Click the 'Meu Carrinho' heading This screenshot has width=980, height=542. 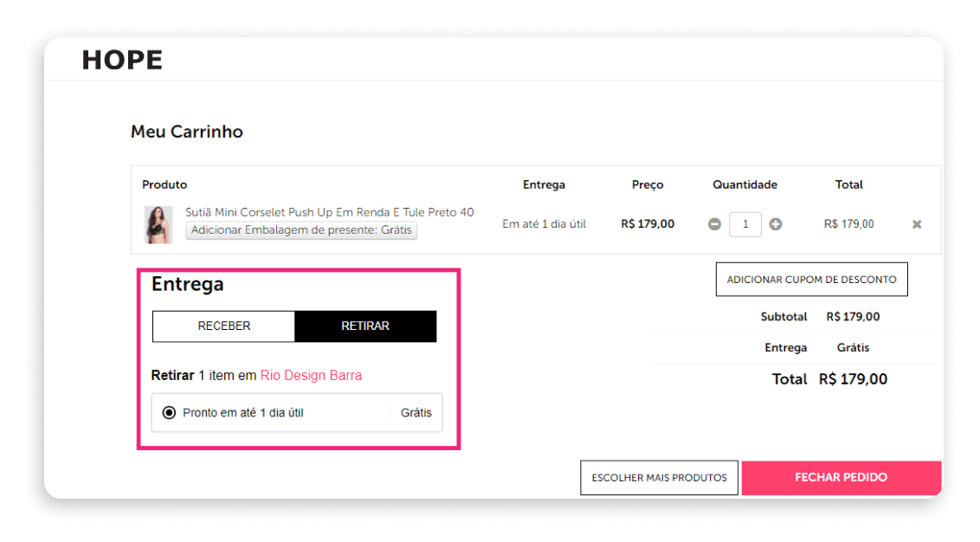187,132
